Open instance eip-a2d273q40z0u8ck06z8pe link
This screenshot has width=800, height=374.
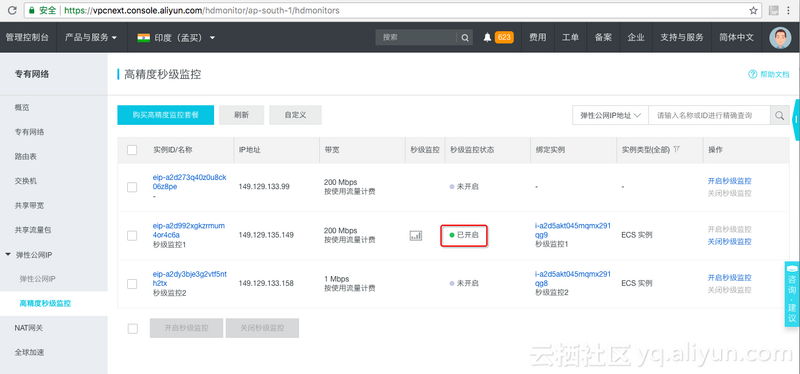coord(189,182)
